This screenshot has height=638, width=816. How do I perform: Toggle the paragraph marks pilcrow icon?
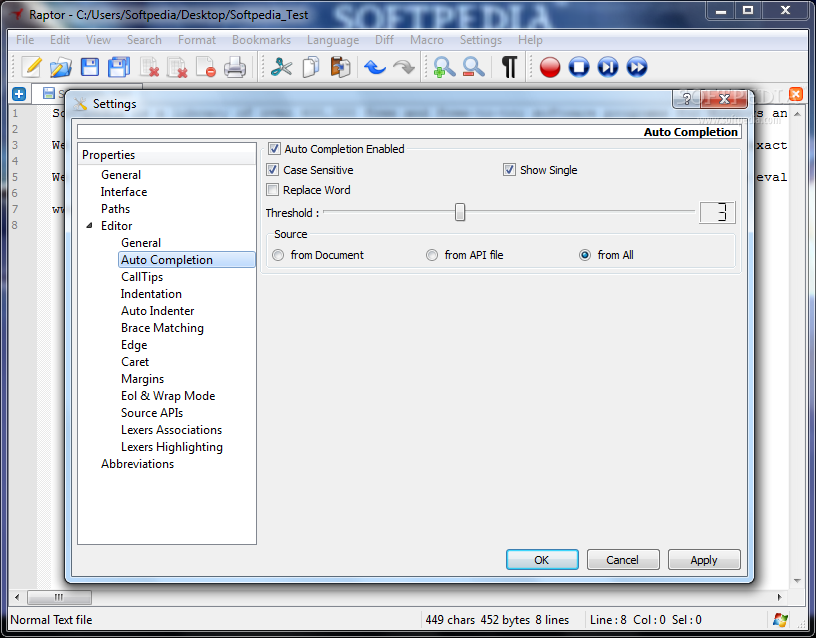click(x=509, y=67)
